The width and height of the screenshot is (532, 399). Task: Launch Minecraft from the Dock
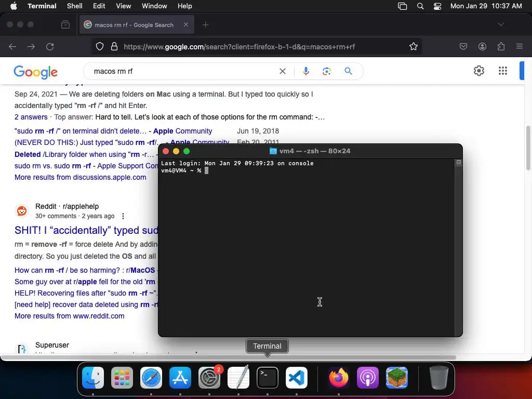pos(397,378)
